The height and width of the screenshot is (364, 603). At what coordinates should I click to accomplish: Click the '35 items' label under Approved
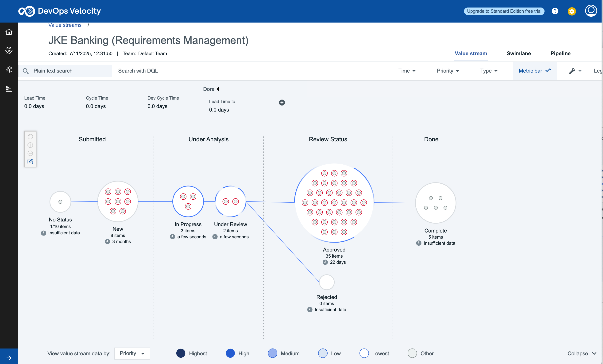tap(334, 256)
